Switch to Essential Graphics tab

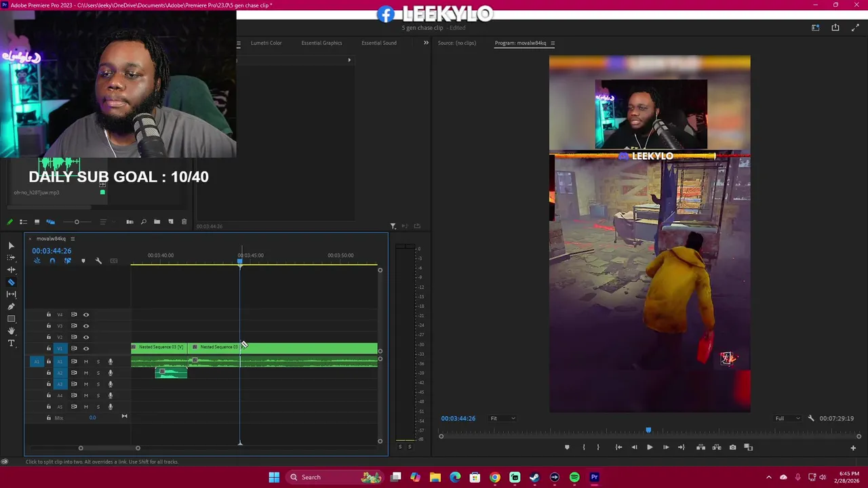pyautogui.click(x=321, y=43)
